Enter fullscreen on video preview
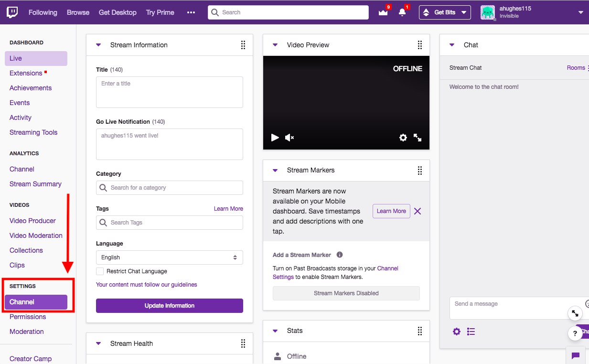 tap(418, 138)
